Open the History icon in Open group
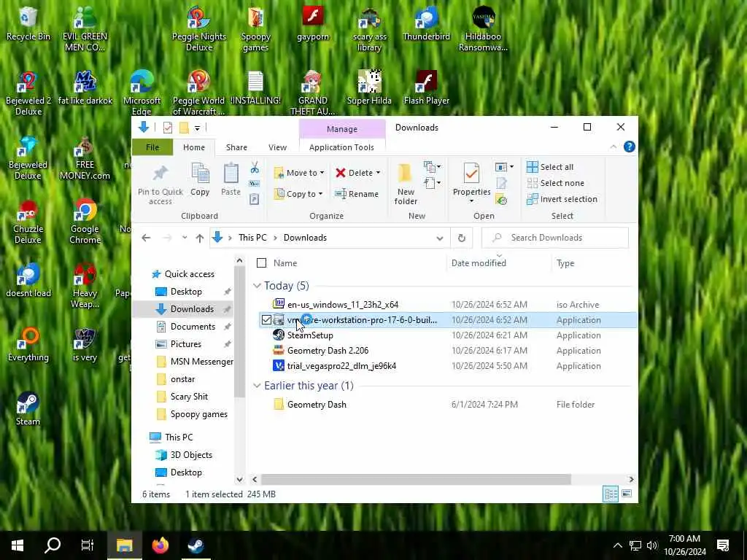This screenshot has width=747, height=560. tap(501, 200)
